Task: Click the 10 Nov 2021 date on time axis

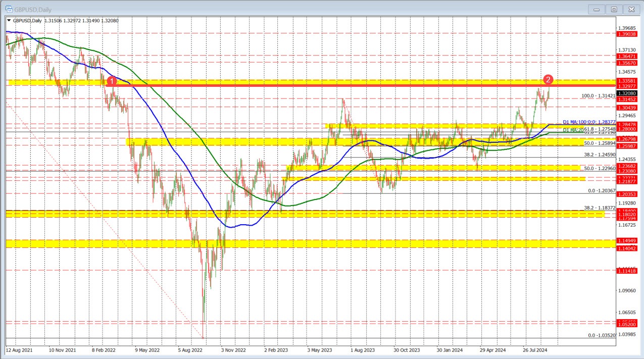Action: pos(63,349)
